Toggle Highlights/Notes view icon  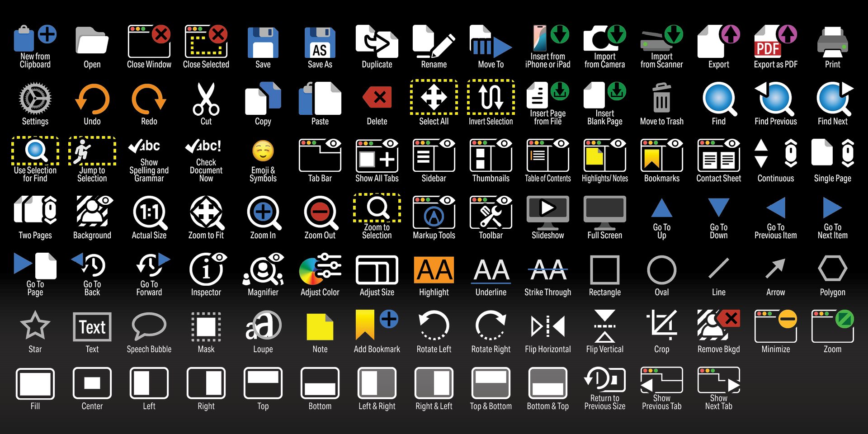(x=605, y=155)
